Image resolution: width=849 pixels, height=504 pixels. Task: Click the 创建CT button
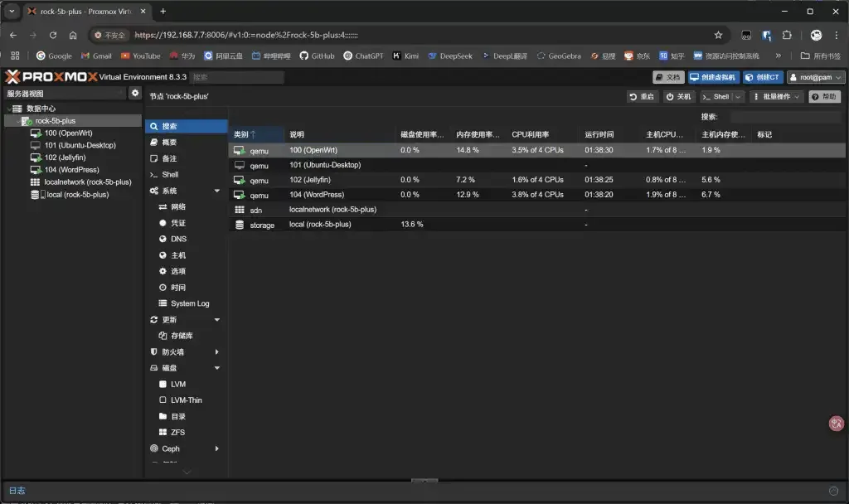[763, 77]
